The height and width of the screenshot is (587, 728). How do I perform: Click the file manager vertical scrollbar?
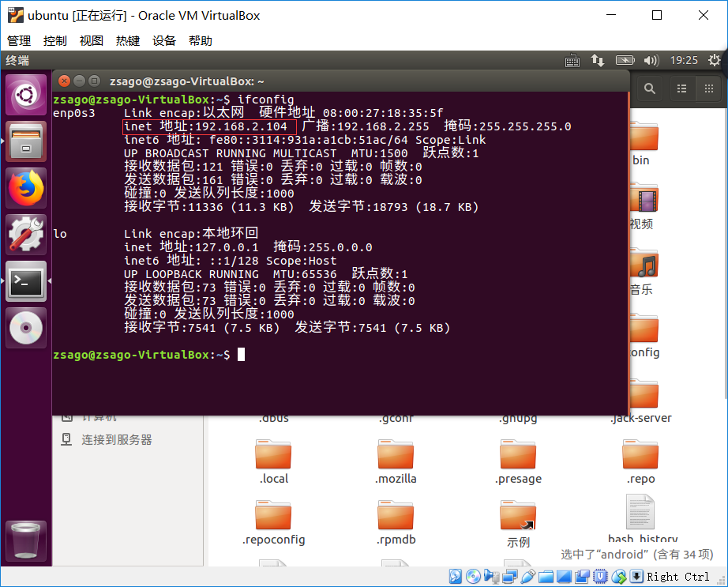point(725,253)
